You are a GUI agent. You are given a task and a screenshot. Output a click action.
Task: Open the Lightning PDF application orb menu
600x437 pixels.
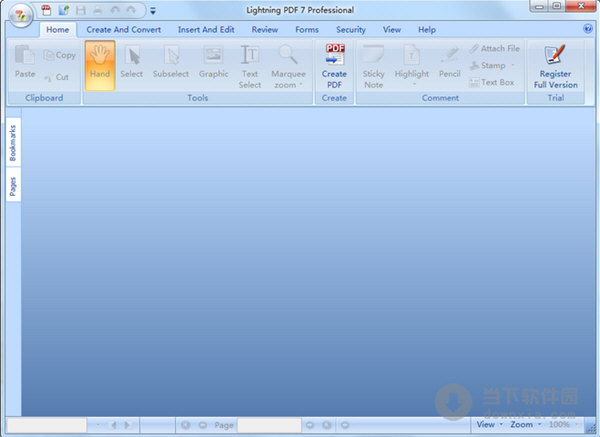coord(21,16)
